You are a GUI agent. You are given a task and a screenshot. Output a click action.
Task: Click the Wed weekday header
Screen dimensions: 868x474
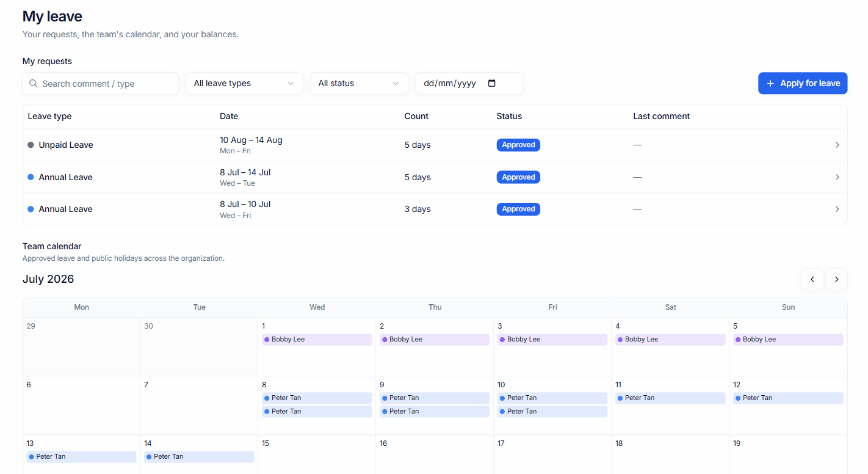[317, 307]
